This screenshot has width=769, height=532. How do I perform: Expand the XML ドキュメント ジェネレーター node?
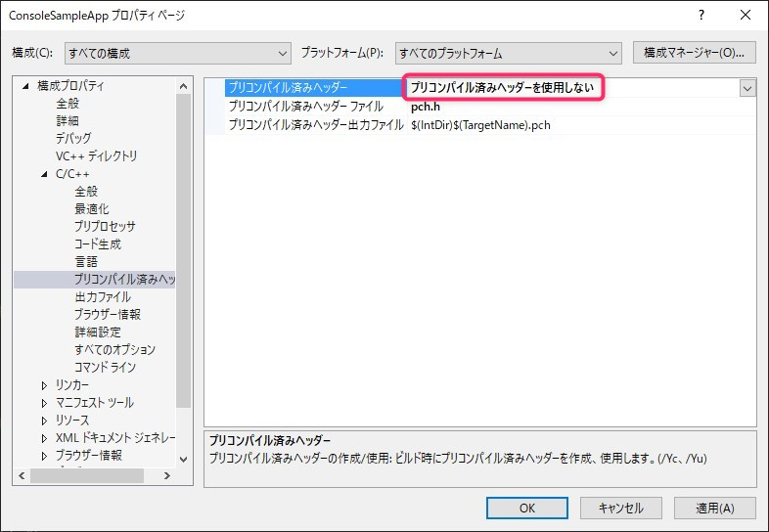44,438
